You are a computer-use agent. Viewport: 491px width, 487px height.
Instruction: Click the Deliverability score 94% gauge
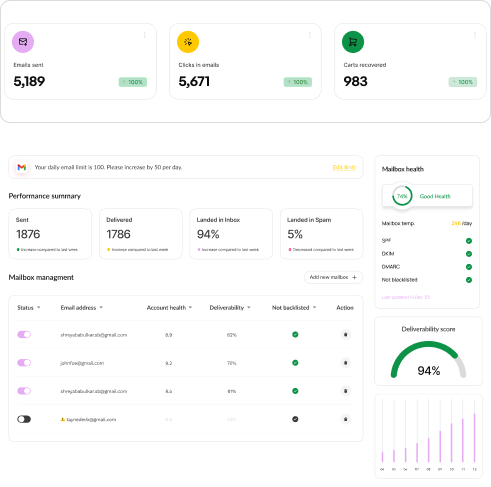click(x=428, y=360)
